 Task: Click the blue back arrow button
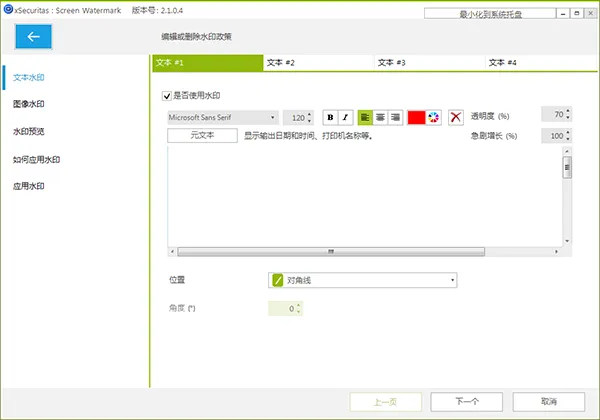coord(33,37)
